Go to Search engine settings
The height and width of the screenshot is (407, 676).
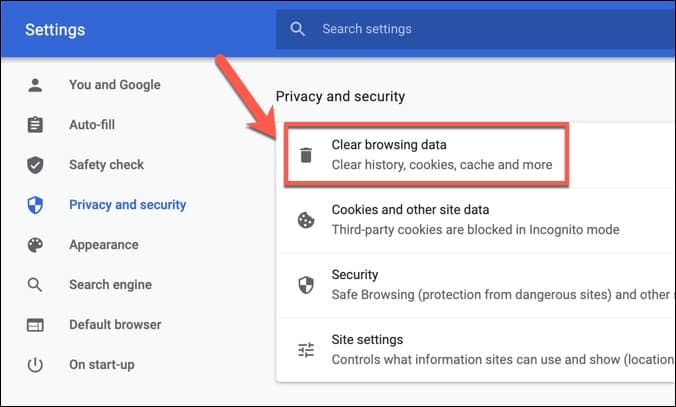coord(110,285)
